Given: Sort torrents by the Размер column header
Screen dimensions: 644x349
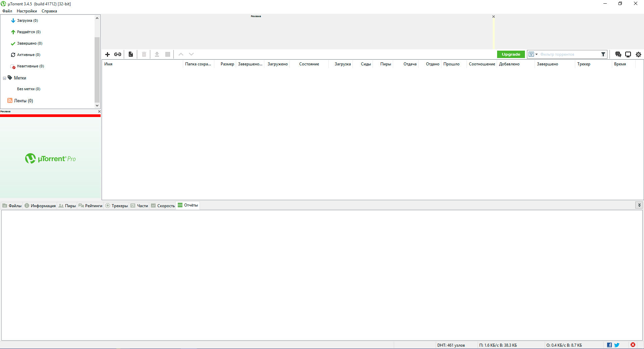Looking at the screenshot, I should 227,64.
